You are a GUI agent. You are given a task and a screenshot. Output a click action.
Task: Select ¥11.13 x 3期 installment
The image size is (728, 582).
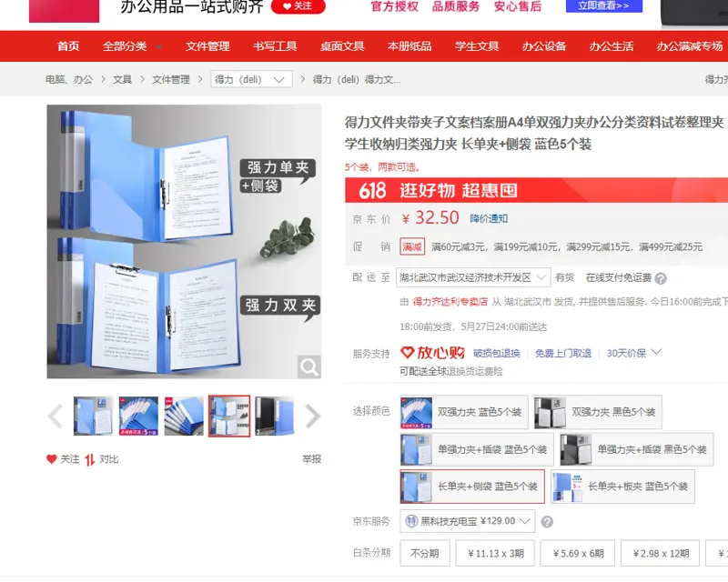tap(495, 553)
